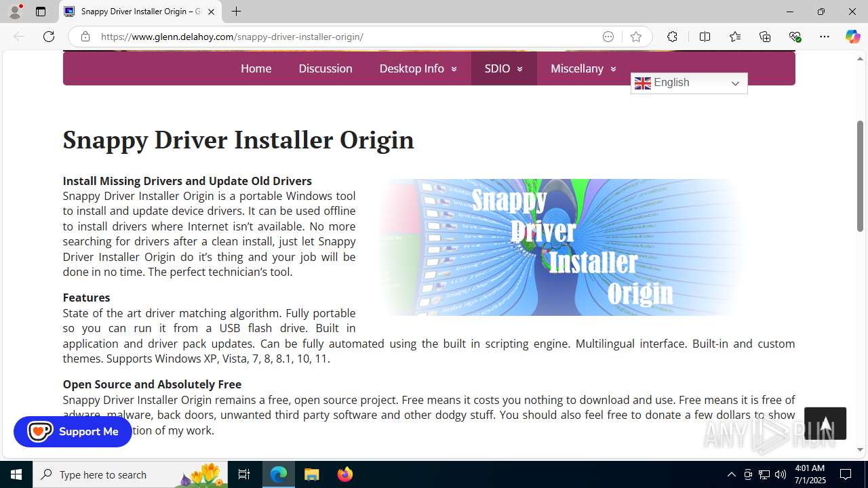Screen dimensions: 868x488
Task: Open the Desktop Info menu
Action: pyautogui.click(x=412, y=68)
